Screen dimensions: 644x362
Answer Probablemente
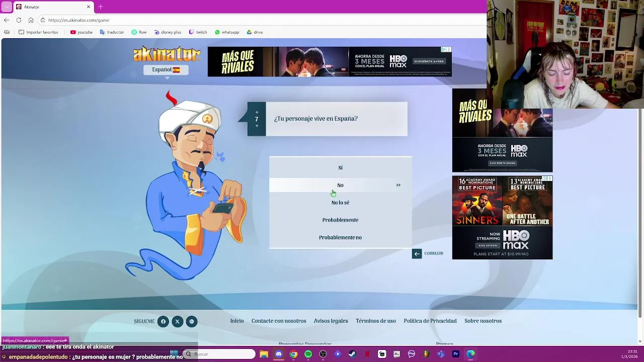[x=340, y=220]
